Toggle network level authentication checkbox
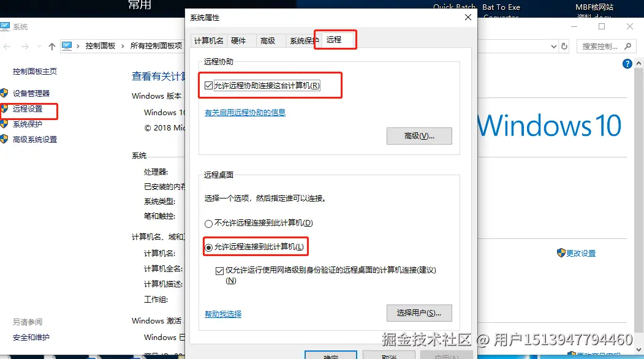Screen dimensions: 644x359 (220, 271)
